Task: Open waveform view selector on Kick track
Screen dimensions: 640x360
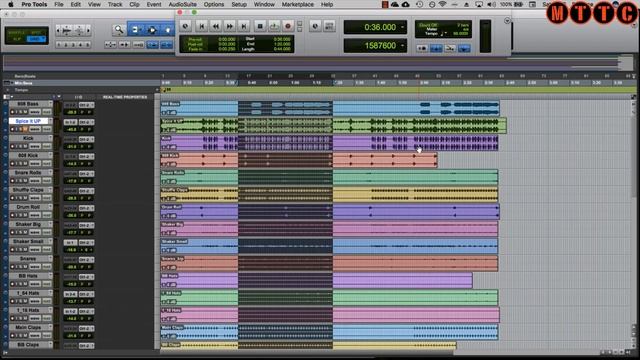Action: click(x=35, y=146)
